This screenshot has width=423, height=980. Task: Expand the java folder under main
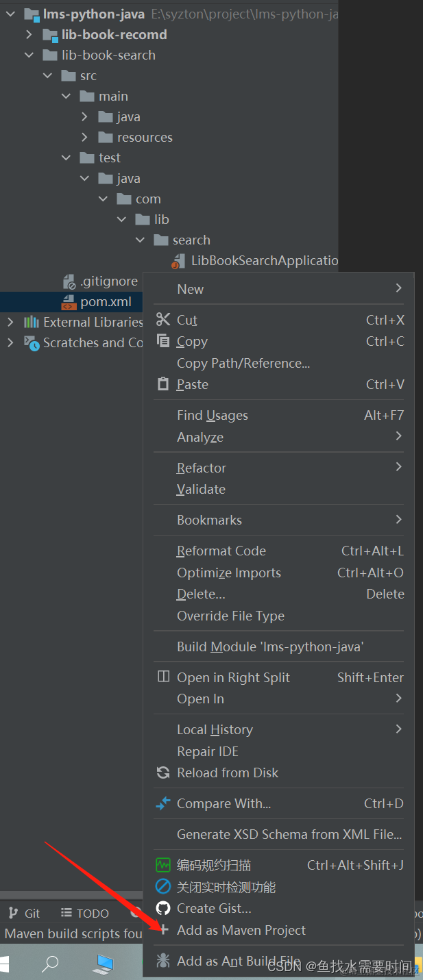[x=84, y=116]
